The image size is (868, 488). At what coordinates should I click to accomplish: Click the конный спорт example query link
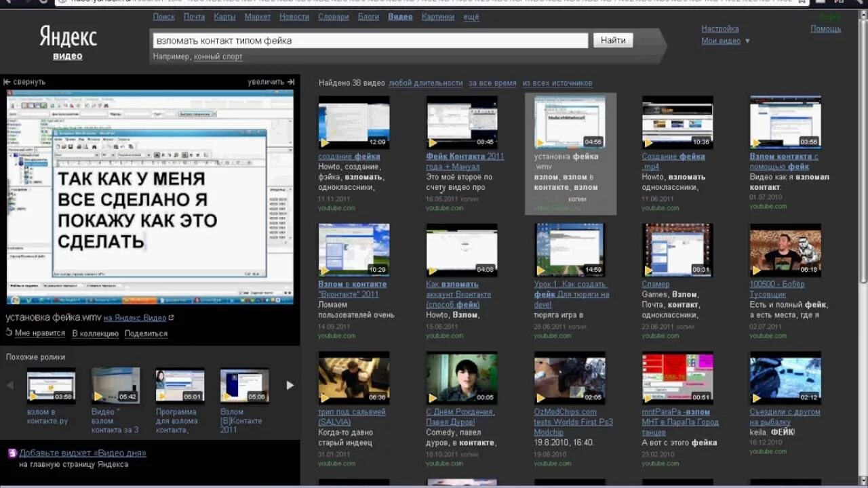218,57
